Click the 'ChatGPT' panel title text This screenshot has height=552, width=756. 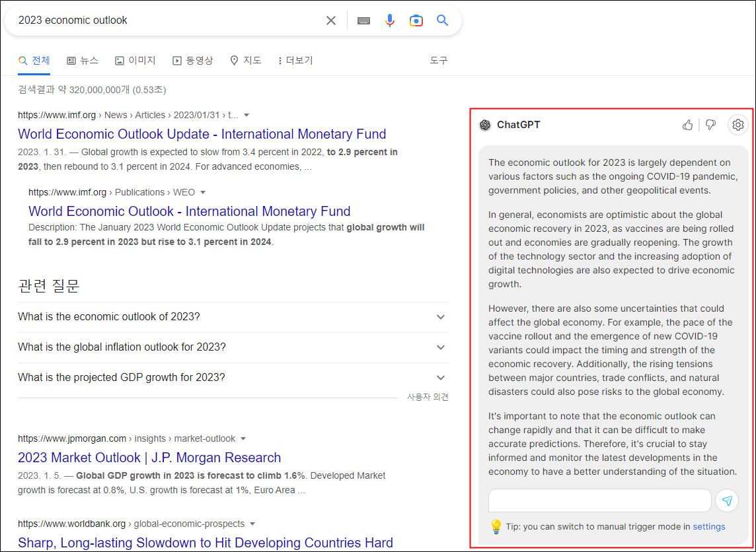pyautogui.click(x=518, y=125)
